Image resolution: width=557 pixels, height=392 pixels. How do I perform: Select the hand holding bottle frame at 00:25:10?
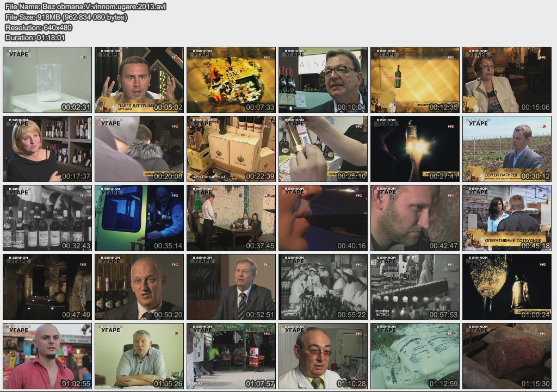[x=323, y=148]
